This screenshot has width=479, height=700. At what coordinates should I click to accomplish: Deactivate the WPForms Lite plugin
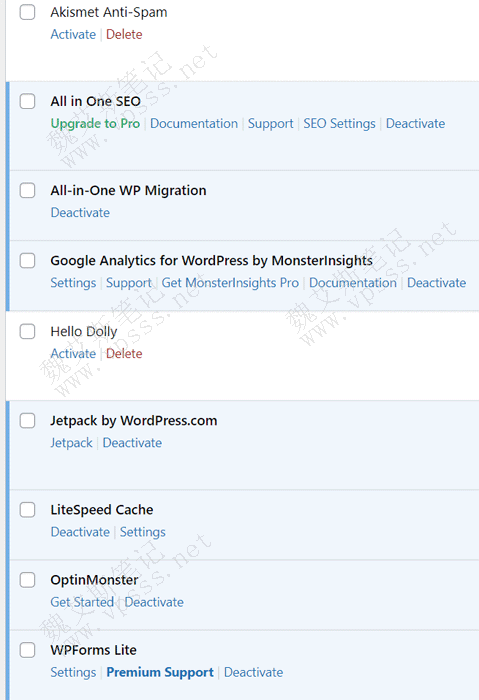254,672
